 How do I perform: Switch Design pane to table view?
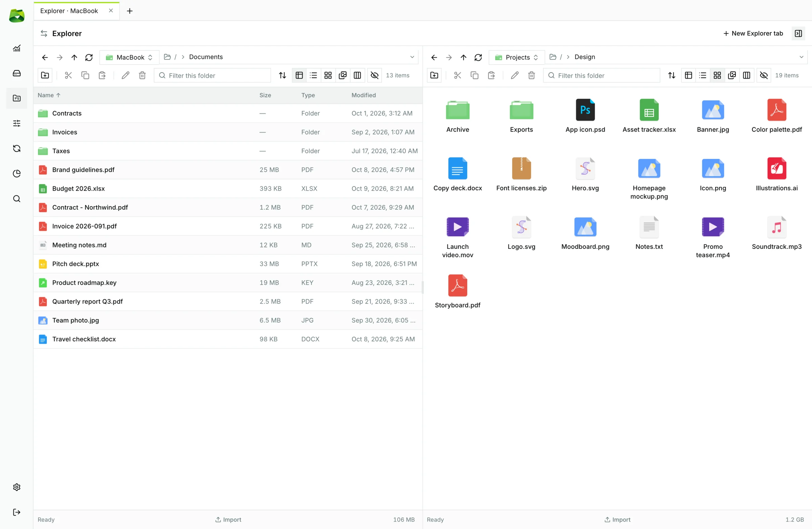click(x=688, y=75)
